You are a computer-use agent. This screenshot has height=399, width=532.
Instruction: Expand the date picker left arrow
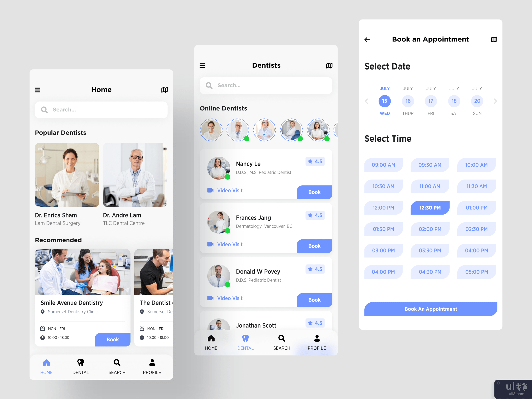tap(367, 101)
